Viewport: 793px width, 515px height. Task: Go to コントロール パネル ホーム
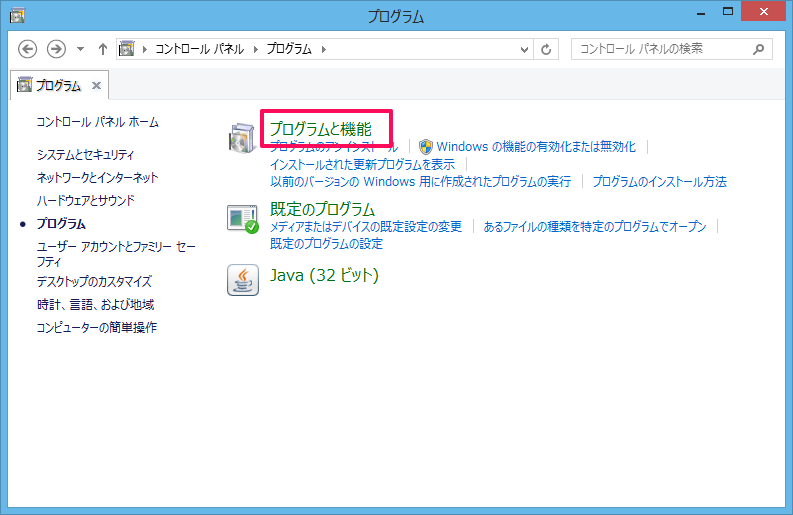pos(98,122)
